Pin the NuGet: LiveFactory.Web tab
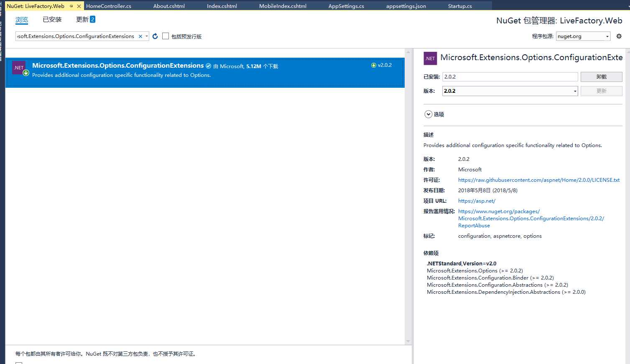 point(71,6)
